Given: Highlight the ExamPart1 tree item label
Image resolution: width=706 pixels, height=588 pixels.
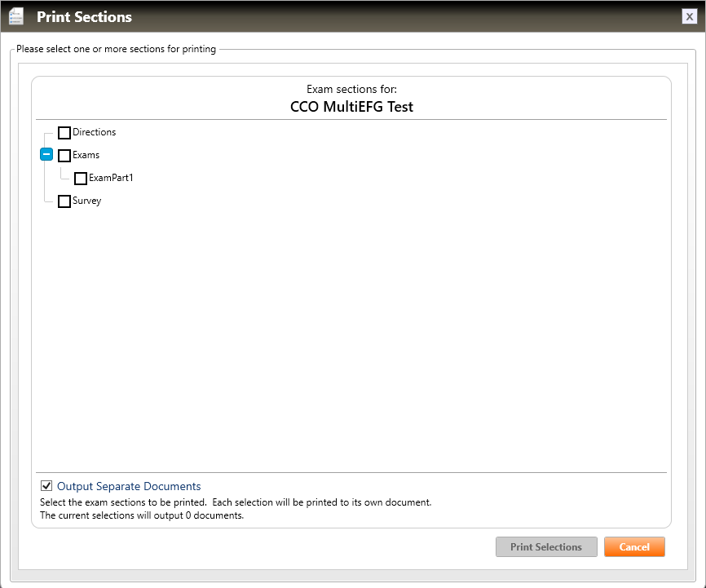Looking at the screenshot, I should click(111, 178).
